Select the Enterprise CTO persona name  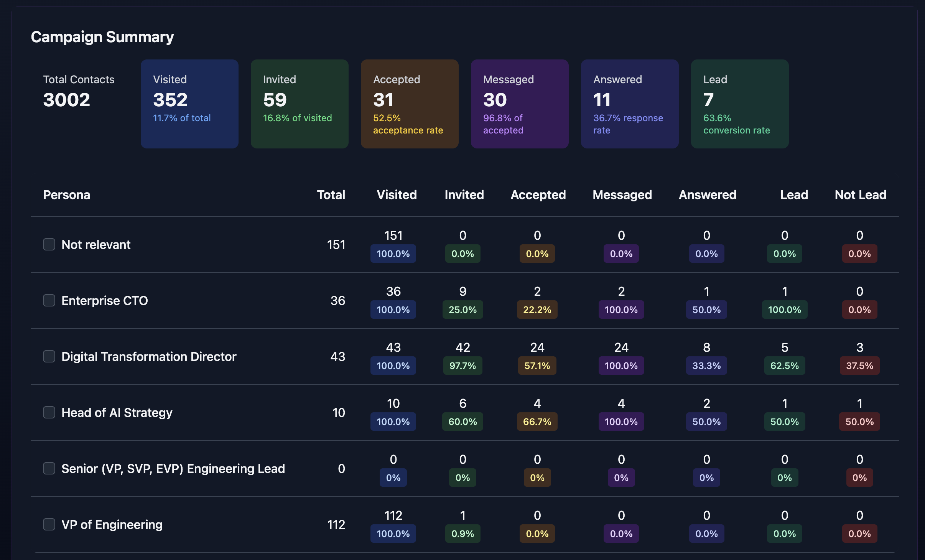(x=105, y=300)
